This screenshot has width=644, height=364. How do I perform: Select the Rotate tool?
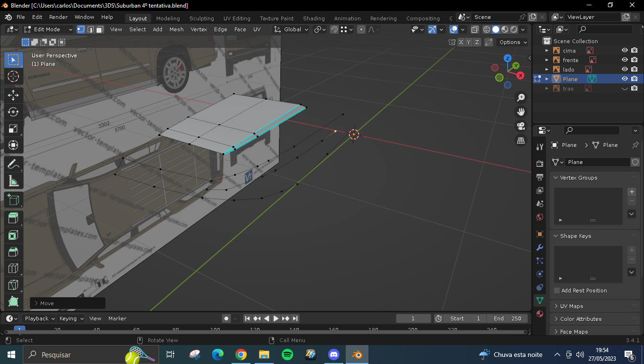[x=13, y=112]
